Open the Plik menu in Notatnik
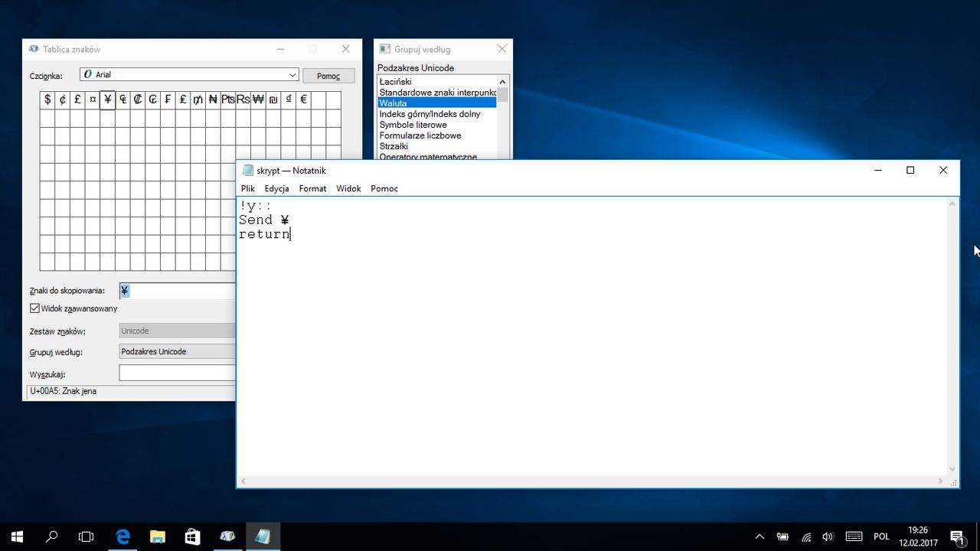The height and width of the screenshot is (551, 980). tap(248, 188)
